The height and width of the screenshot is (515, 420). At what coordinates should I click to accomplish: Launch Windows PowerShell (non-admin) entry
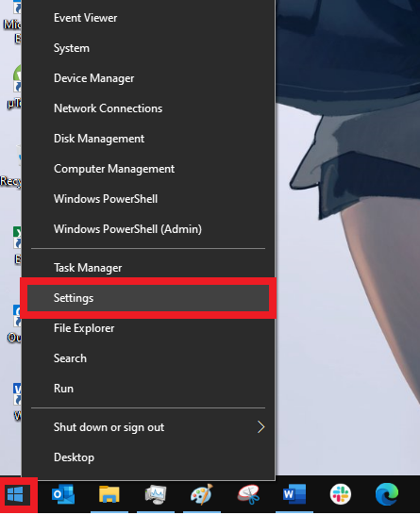tap(148, 199)
